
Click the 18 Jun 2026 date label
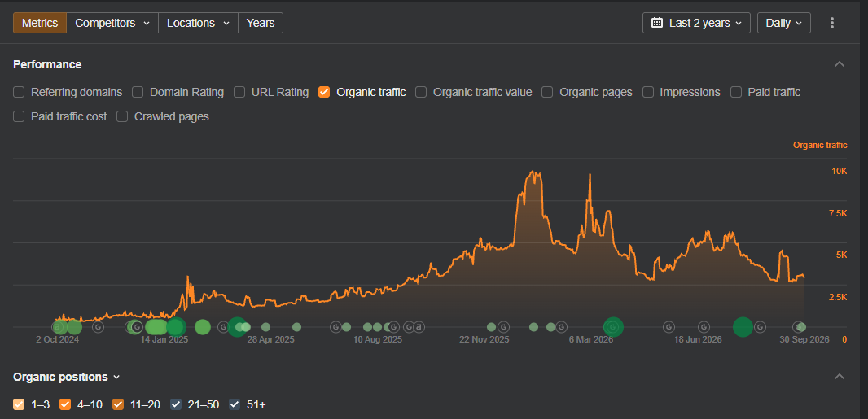pos(698,339)
